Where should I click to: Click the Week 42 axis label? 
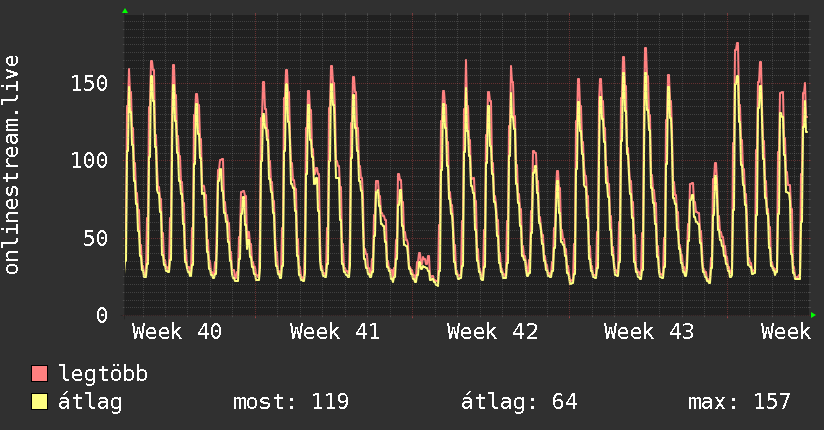(x=492, y=332)
